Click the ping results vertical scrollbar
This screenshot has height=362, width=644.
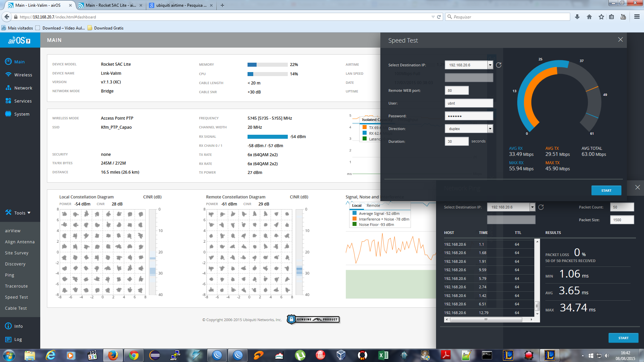point(537,305)
